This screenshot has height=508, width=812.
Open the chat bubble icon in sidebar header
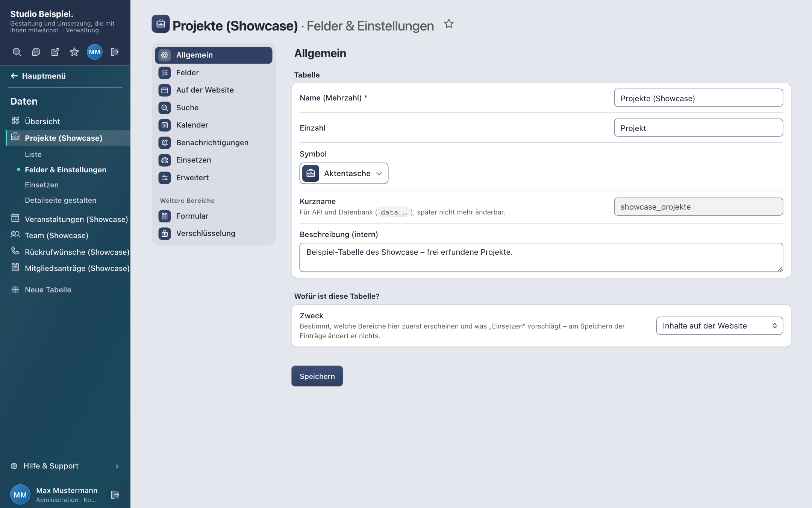click(x=36, y=52)
